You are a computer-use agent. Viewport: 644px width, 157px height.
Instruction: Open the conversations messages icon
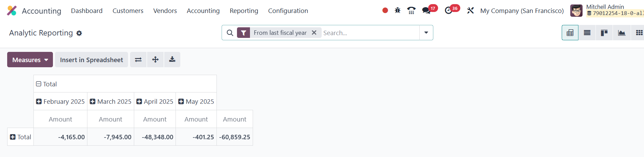tap(426, 11)
